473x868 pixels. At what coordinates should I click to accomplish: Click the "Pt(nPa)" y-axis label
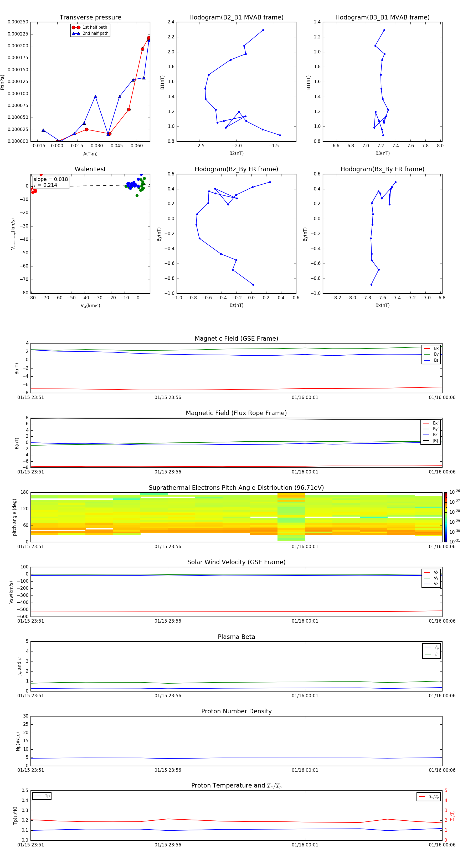[x=3, y=82]
